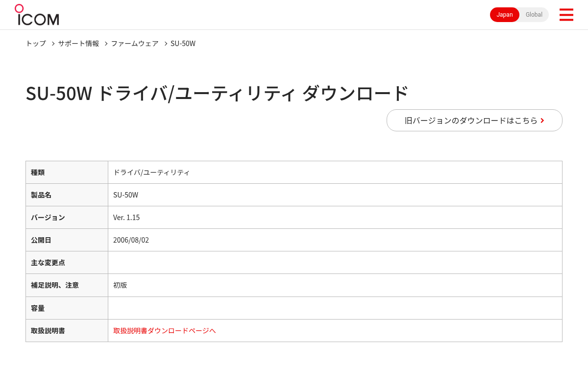The height and width of the screenshot is (371, 588).
Task: Click red chevron in old version button
Action: pos(542,121)
